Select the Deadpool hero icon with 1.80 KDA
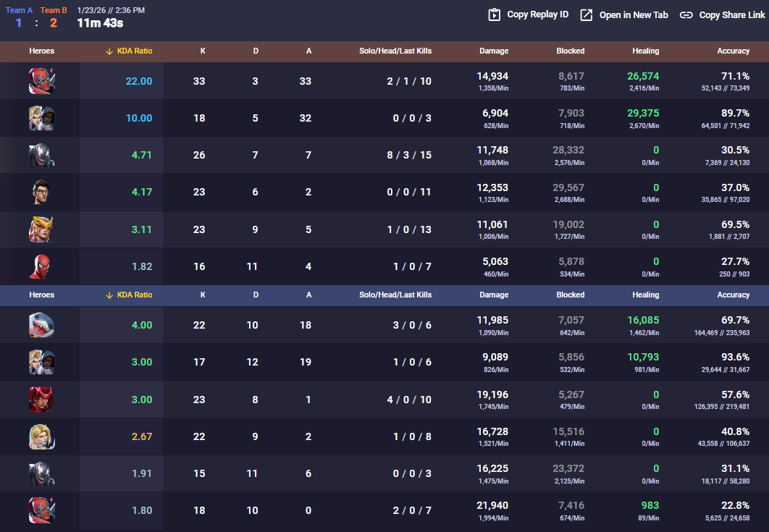This screenshot has height=532, width=769. (42, 510)
